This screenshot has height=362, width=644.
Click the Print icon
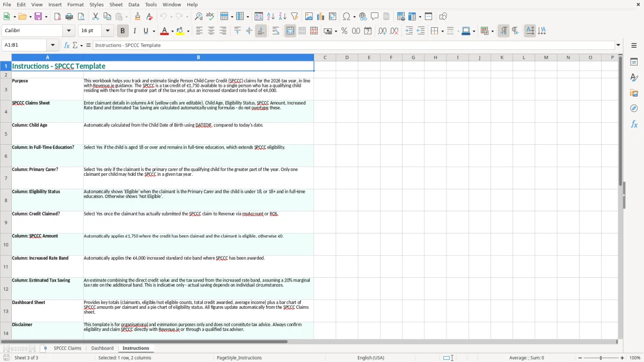click(x=69, y=17)
